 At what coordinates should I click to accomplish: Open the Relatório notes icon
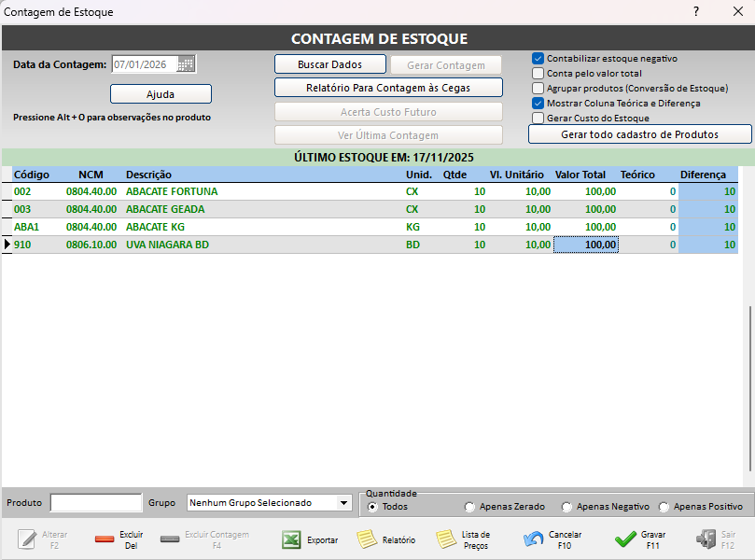pyautogui.click(x=367, y=539)
